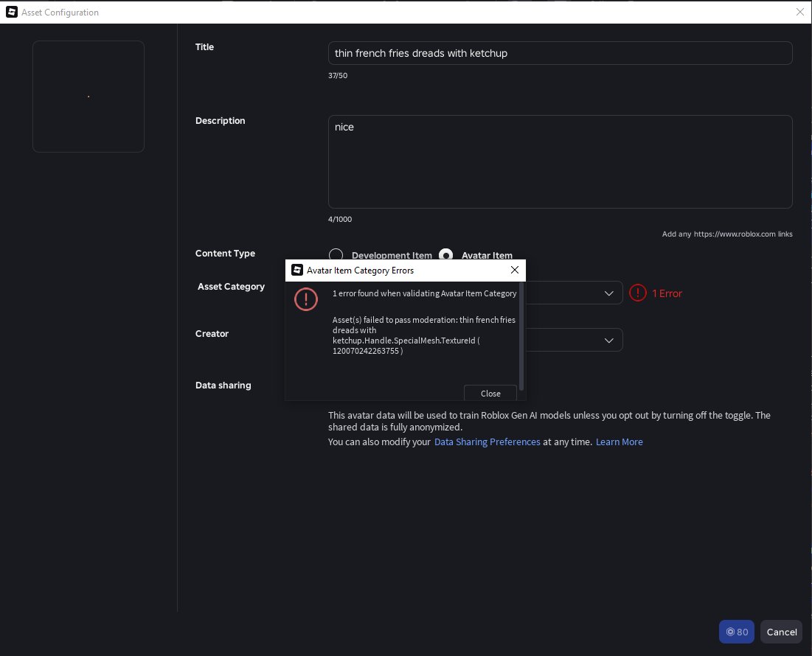
Task: Click the Title input field
Action: pyautogui.click(x=560, y=53)
